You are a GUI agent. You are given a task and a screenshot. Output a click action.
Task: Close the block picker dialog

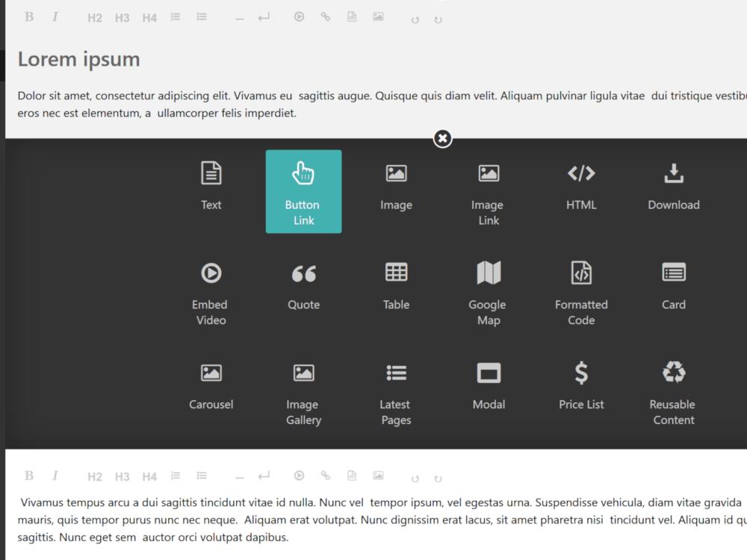coord(442,138)
